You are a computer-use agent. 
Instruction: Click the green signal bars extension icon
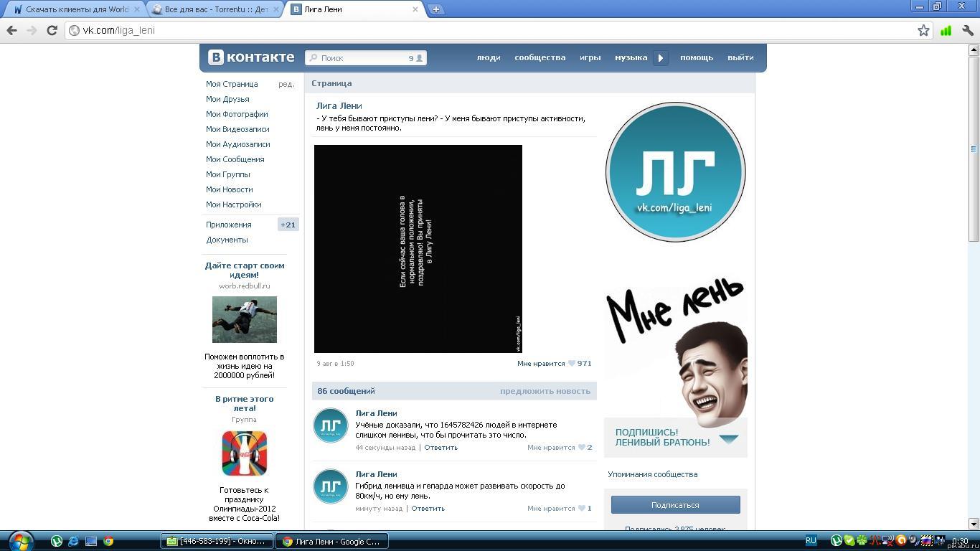pyautogui.click(x=946, y=30)
